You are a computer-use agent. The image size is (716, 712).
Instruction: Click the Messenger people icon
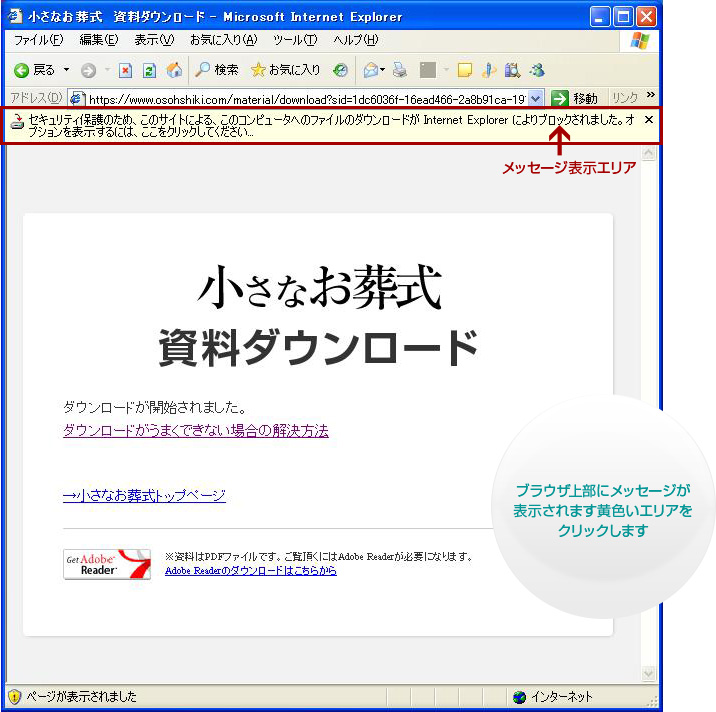coord(537,70)
